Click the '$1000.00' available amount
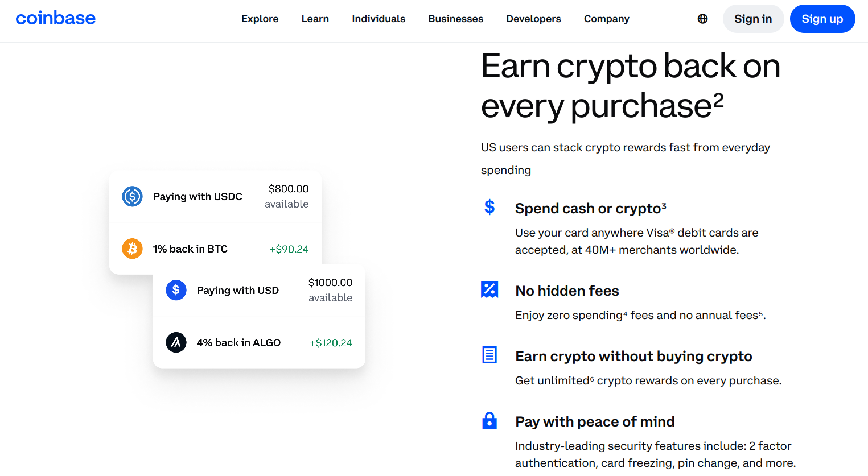The image size is (868, 476). point(330,283)
